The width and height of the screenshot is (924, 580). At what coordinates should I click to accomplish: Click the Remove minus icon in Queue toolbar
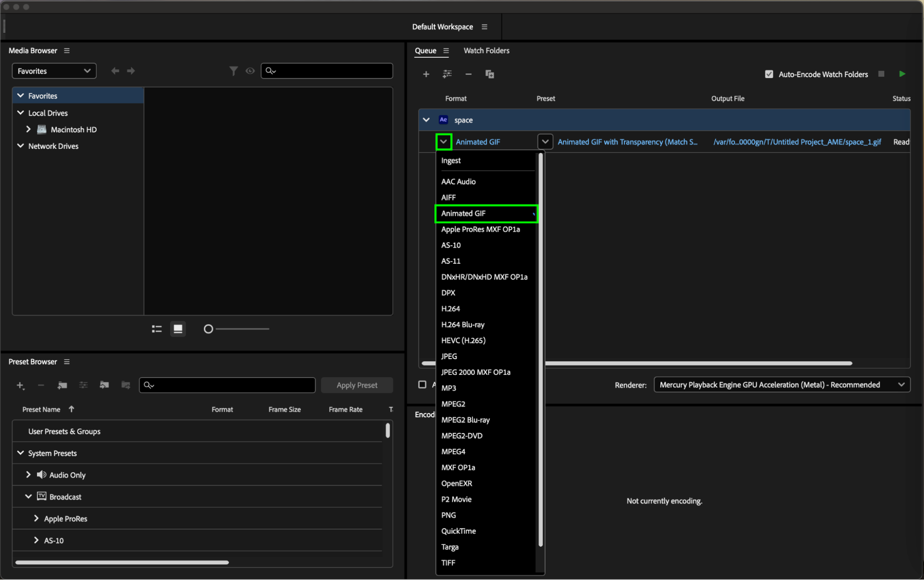(x=468, y=74)
